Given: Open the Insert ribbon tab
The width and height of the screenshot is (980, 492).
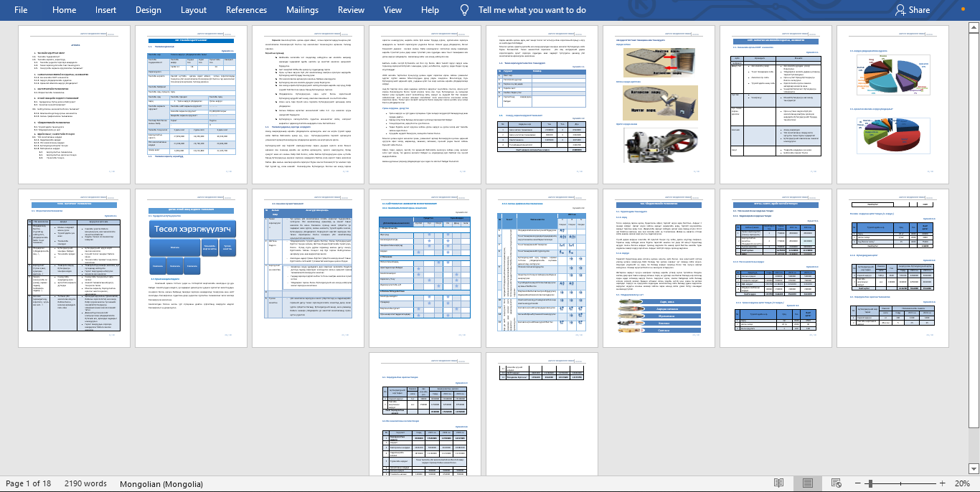Looking at the screenshot, I should (x=105, y=10).
